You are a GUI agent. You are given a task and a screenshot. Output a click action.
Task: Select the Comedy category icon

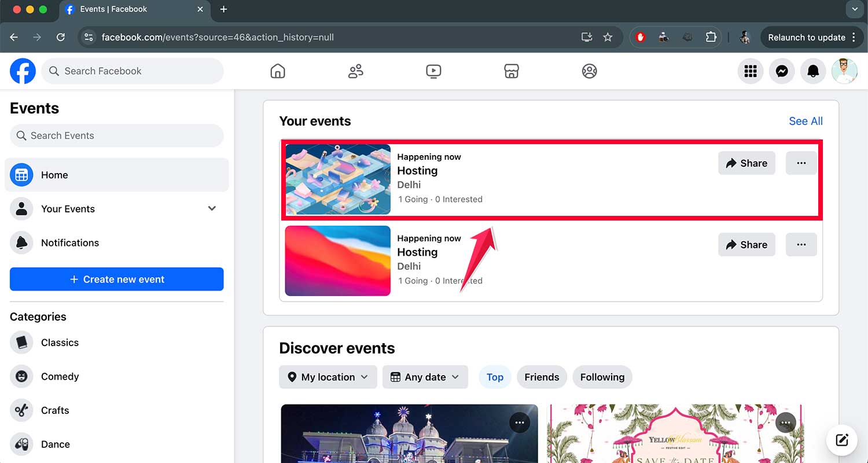click(21, 376)
